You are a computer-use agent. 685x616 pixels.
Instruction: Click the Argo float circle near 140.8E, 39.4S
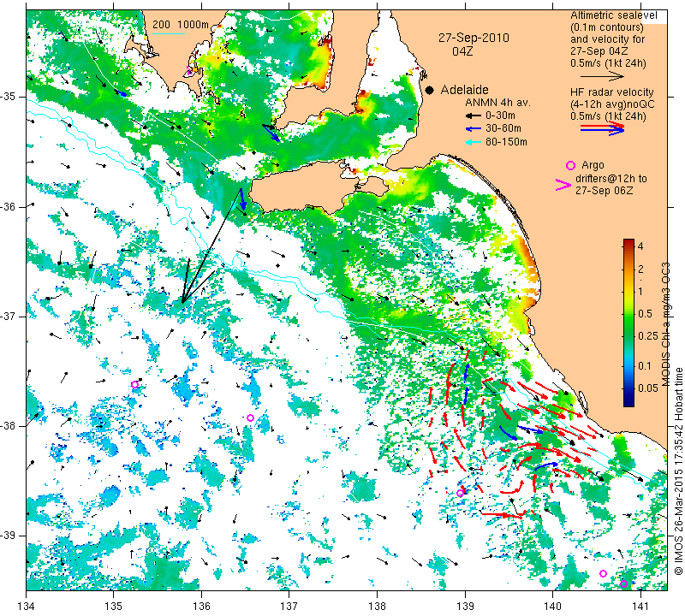point(624,584)
